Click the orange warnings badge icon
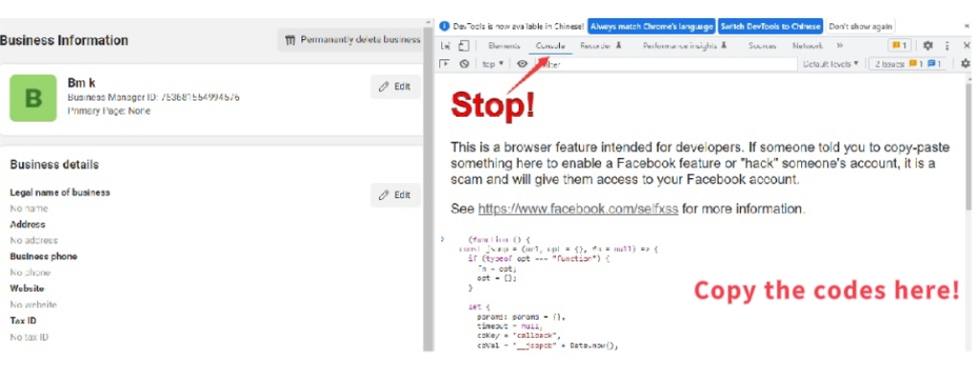The height and width of the screenshot is (380, 980). point(901,46)
